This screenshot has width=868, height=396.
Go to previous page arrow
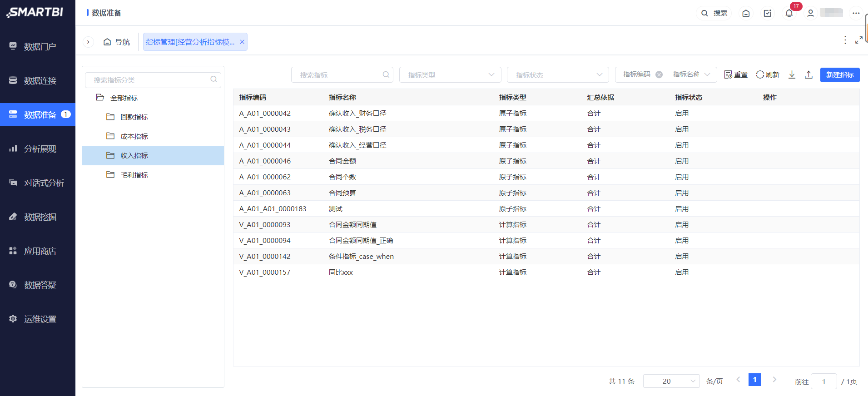(738, 380)
